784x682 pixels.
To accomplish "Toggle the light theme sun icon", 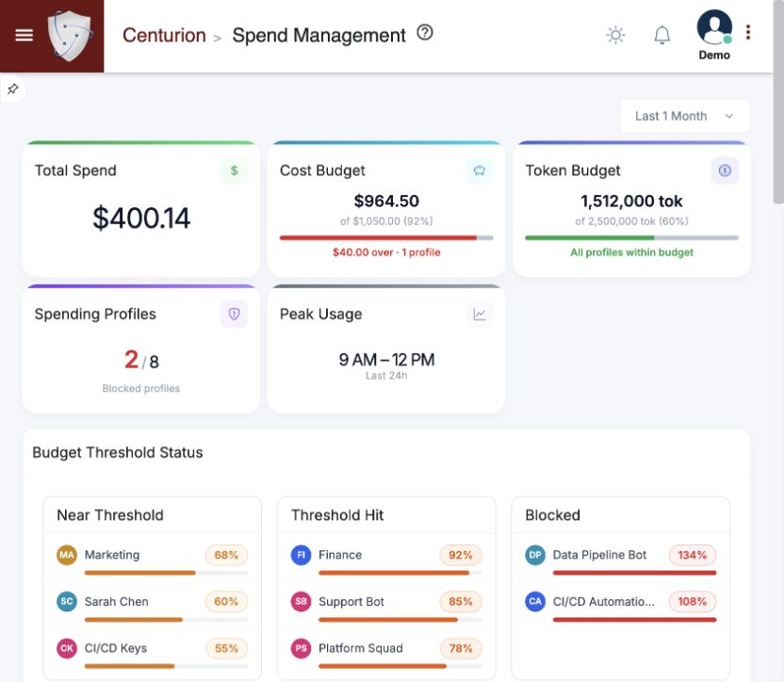I will click(615, 35).
